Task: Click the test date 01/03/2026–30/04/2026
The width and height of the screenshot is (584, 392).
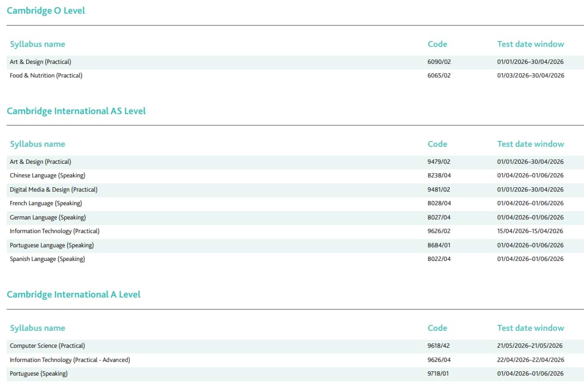Action: click(530, 75)
